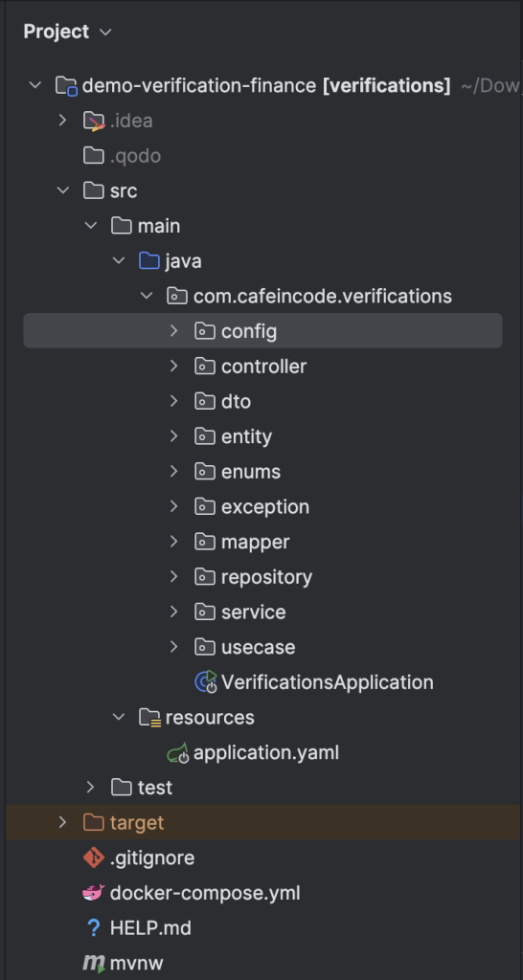Select the usecase package

[259, 647]
